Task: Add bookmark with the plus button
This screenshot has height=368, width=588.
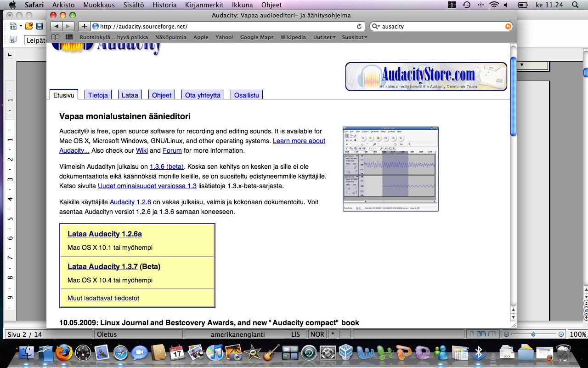Action: (x=84, y=26)
